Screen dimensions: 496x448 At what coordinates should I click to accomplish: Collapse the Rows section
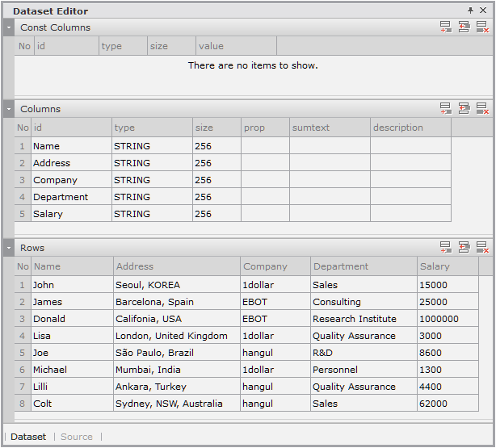click(x=8, y=248)
